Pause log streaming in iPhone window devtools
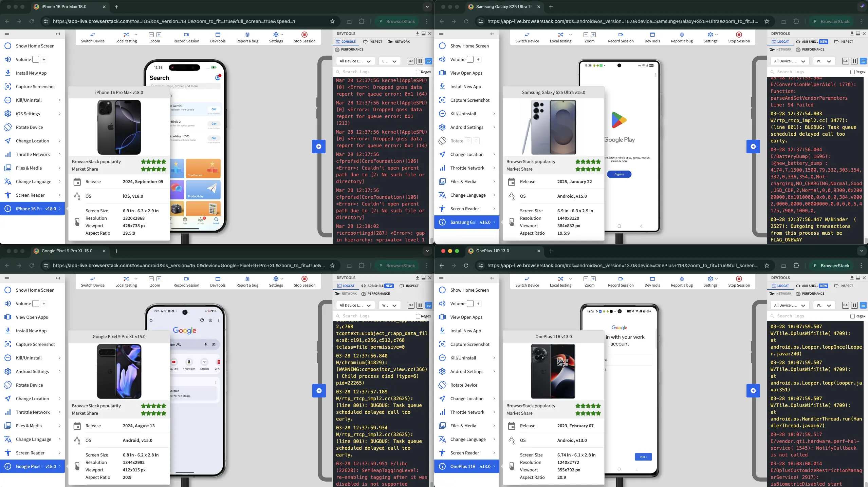Screen dimensions: 868x487 coord(420,61)
